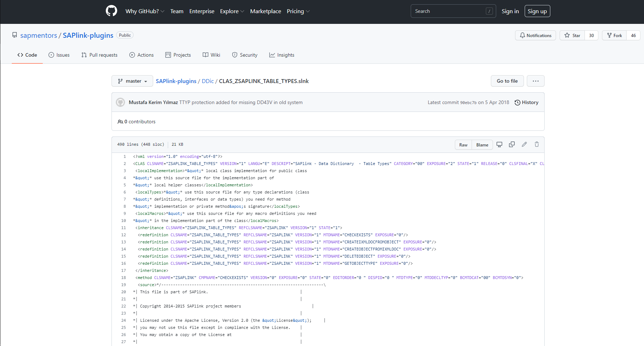Viewport: 644px width, 346px height.
Task: Click '490 lines (448 sloc)' text
Action: [140, 144]
